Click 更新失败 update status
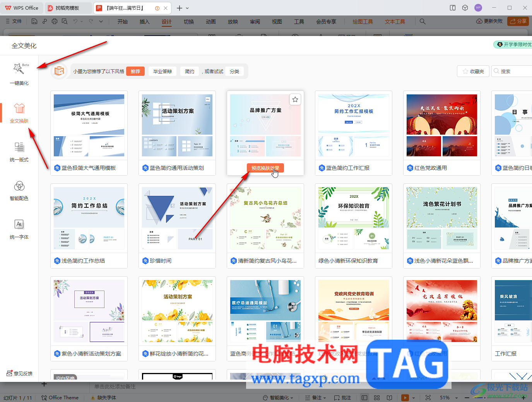The width and height of the screenshot is (532, 402). (x=489, y=21)
